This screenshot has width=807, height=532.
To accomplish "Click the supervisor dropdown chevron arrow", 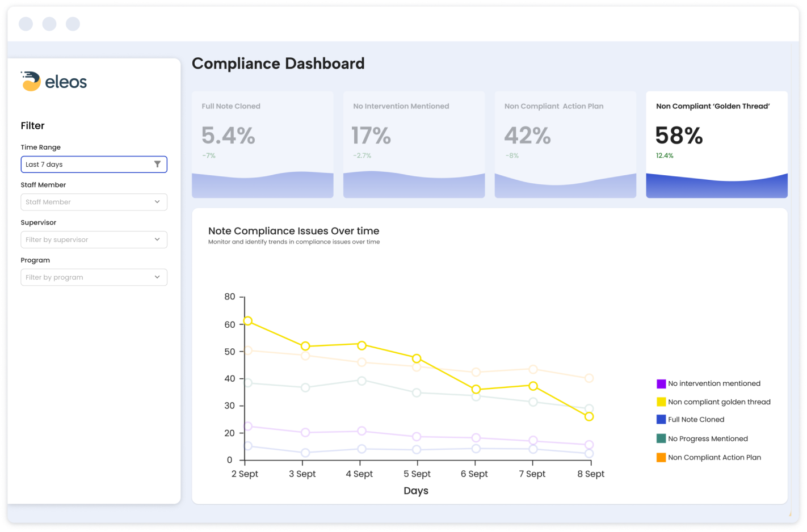I will (x=157, y=239).
